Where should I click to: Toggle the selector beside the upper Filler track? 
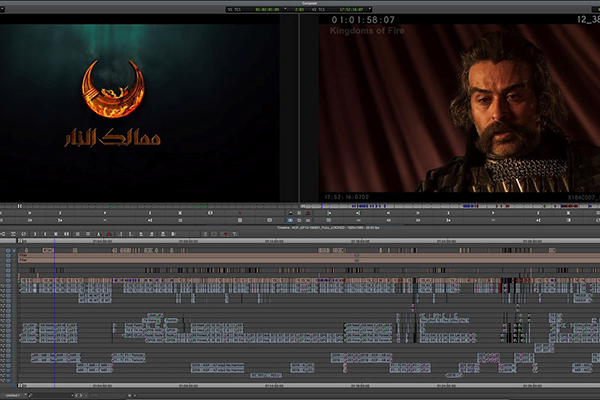(8, 255)
